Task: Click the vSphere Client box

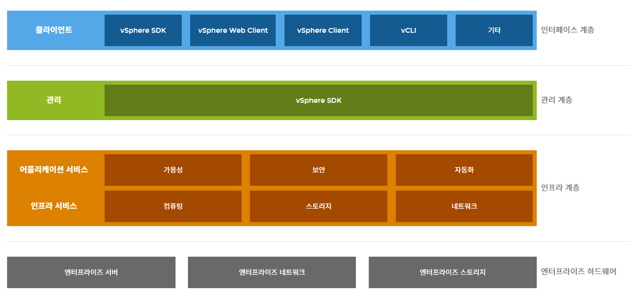Action: tap(323, 31)
